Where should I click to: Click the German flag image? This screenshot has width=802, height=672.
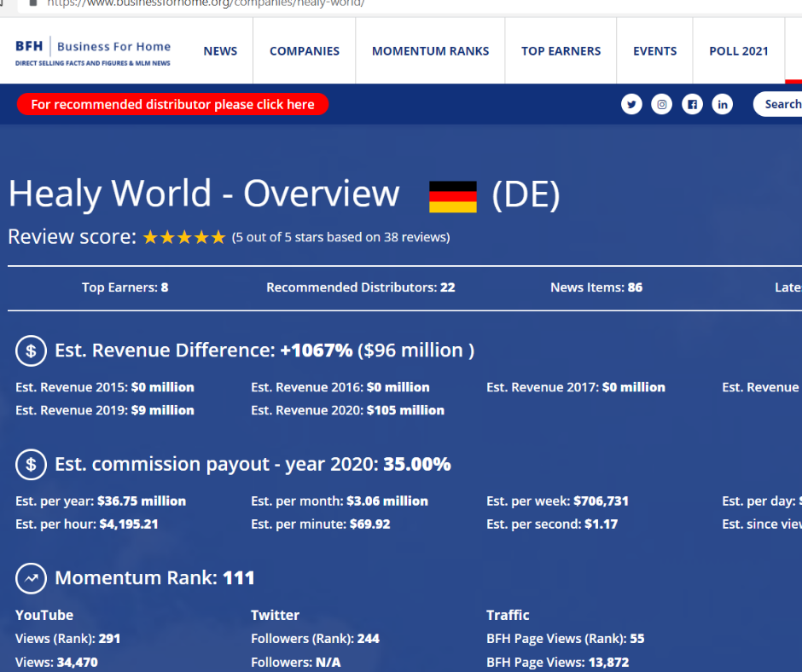453,196
